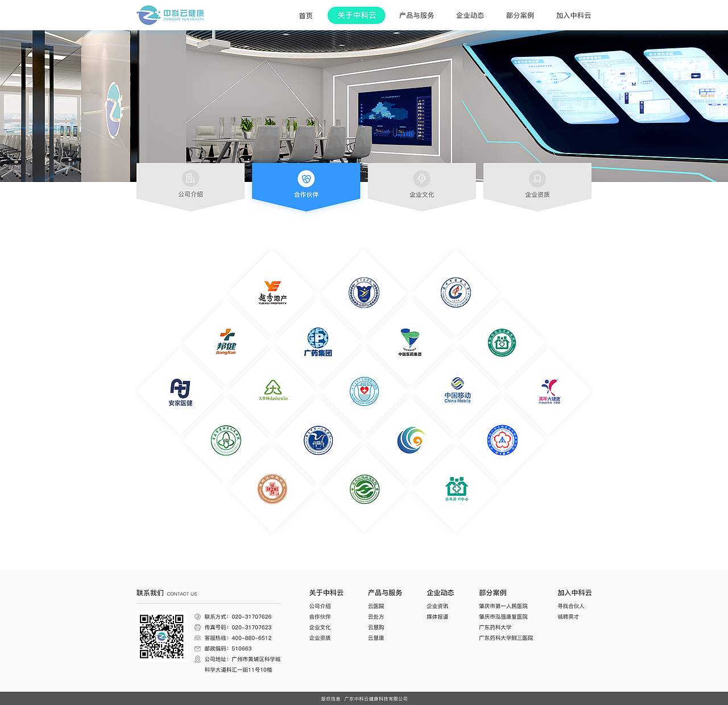
Task: Switch to the 企业文化 tab
Action: click(x=421, y=186)
